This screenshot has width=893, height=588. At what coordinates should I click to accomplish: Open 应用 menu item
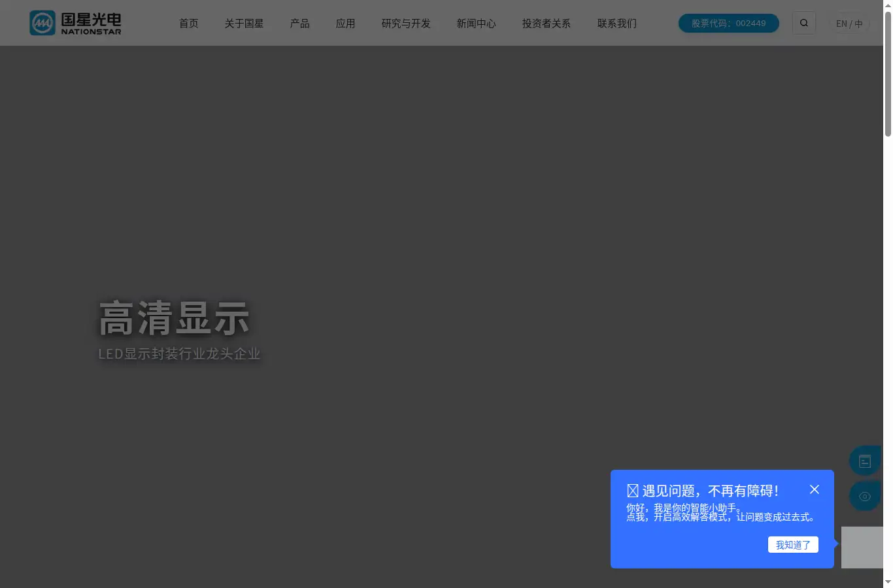pos(345,24)
